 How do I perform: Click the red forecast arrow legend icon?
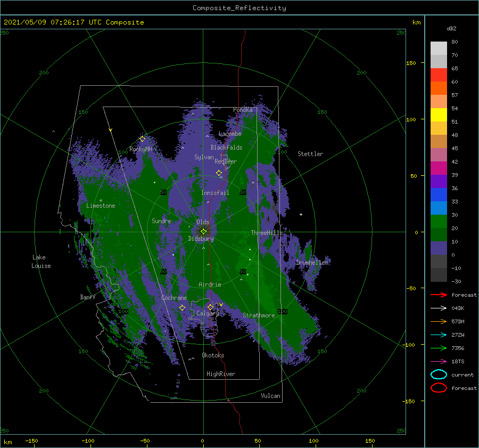[x=439, y=295]
